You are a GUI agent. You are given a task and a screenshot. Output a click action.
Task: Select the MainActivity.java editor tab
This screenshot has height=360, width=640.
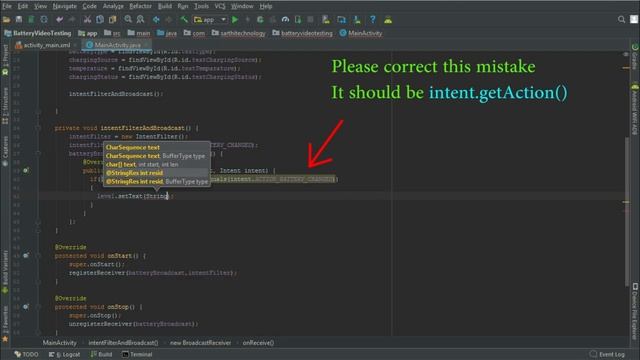coord(116,45)
